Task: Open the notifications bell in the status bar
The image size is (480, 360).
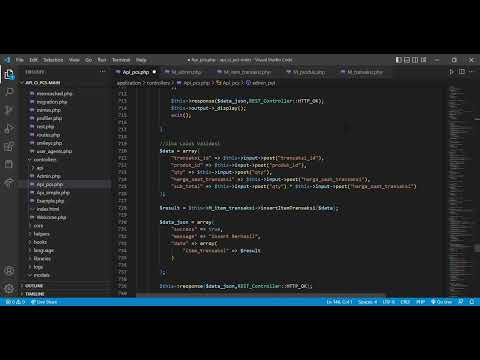Action: (x=472, y=302)
